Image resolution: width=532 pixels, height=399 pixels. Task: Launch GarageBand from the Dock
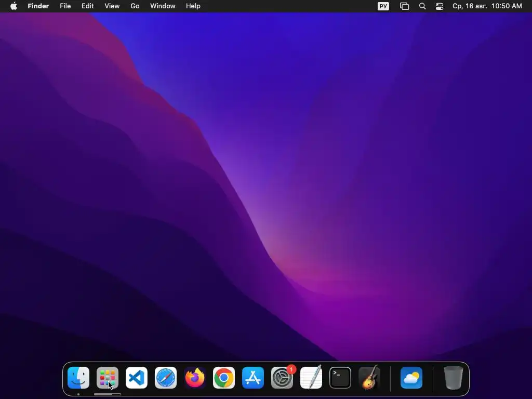coord(369,378)
